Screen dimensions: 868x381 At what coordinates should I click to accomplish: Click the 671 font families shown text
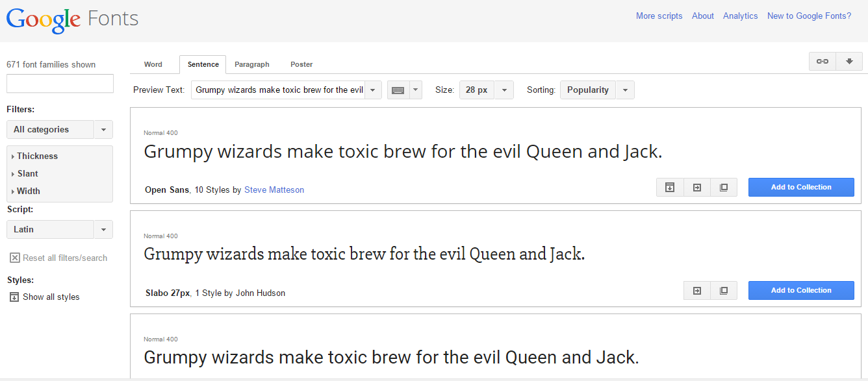point(51,64)
